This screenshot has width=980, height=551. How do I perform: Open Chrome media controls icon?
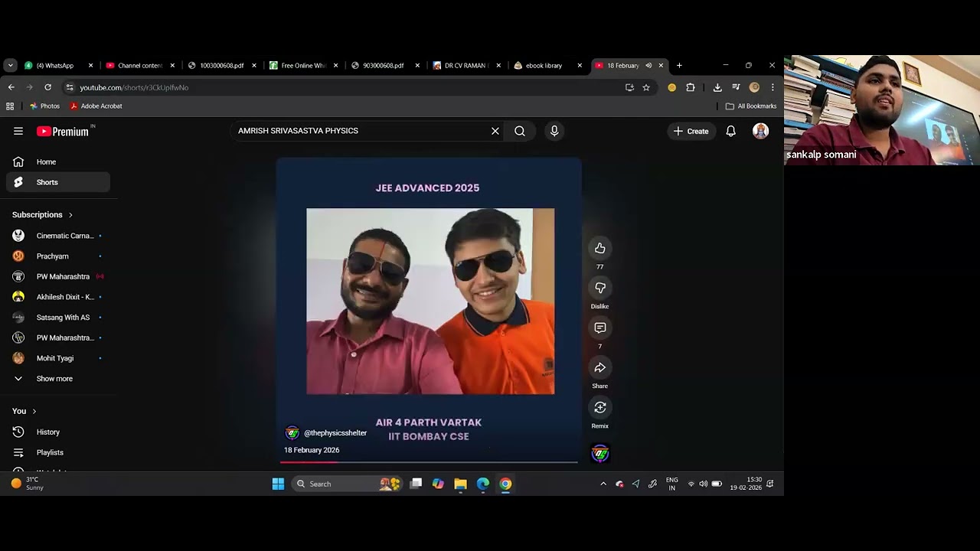736,87
